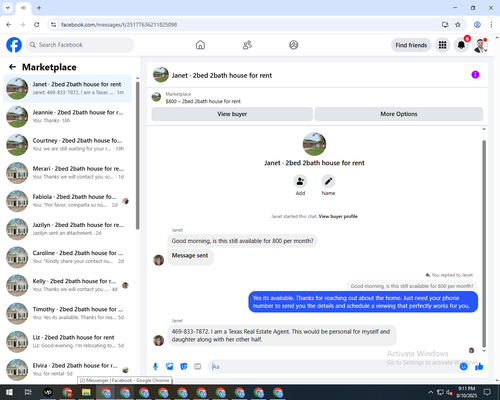
Task: Open the Facebook menu grid icon
Action: pos(442,45)
